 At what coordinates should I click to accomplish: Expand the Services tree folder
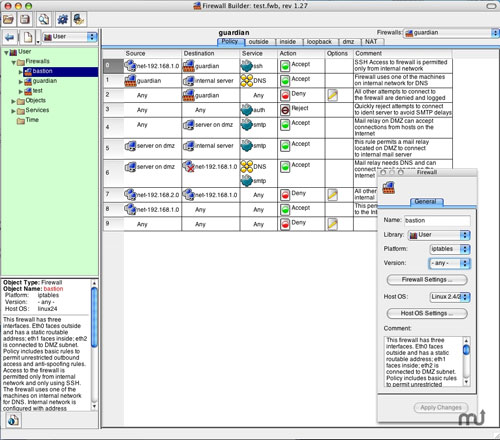coord(14,111)
